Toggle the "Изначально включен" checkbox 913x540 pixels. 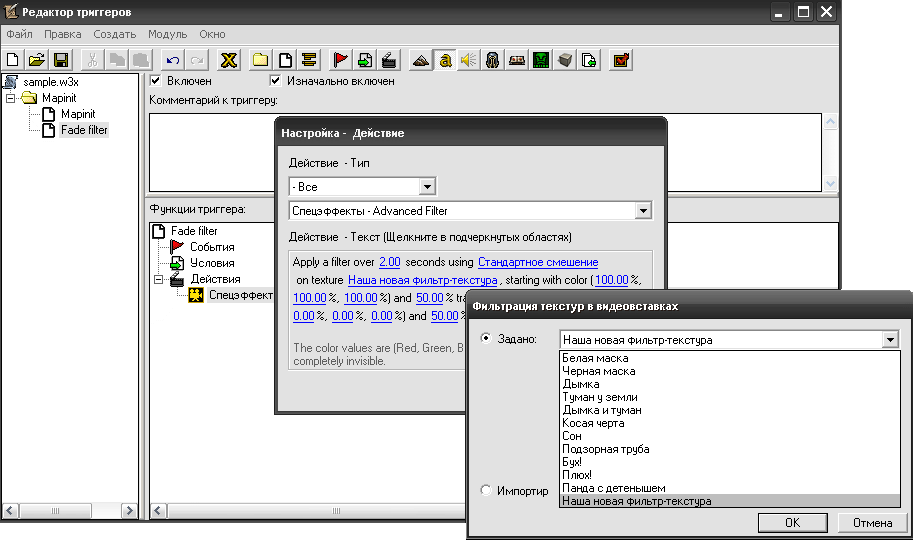[x=276, y=81]
